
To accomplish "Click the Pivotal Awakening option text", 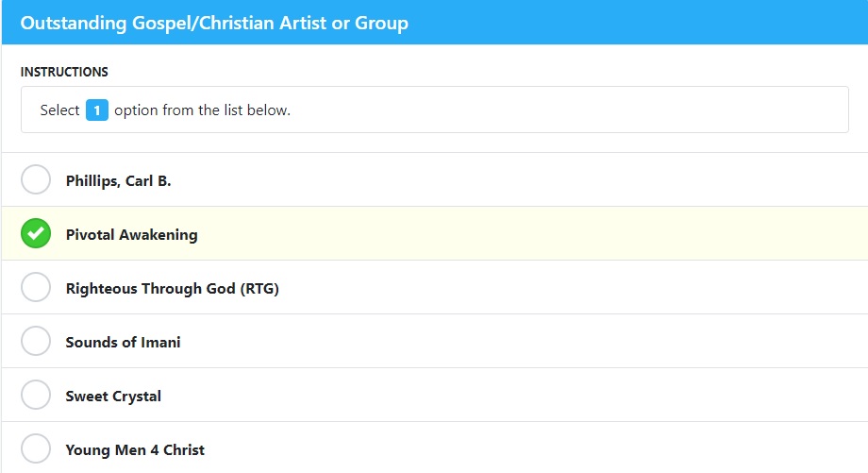I will 132,235.
